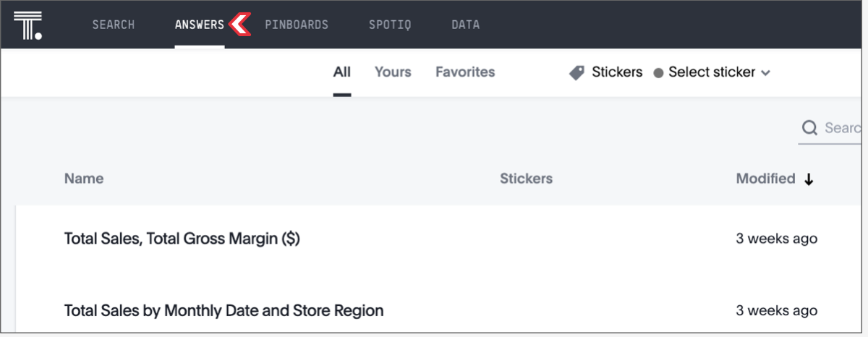The height and width of the screenshot is (337, 868).
Task: Show the Yours tab
Action: [393, 72]
